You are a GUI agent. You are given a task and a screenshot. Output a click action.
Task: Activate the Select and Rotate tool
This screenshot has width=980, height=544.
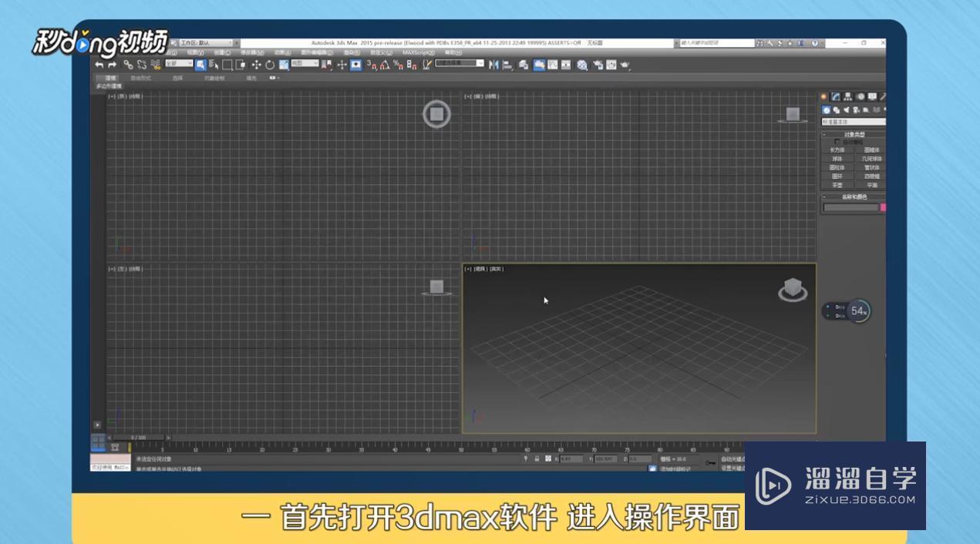(x=270, y=65)
